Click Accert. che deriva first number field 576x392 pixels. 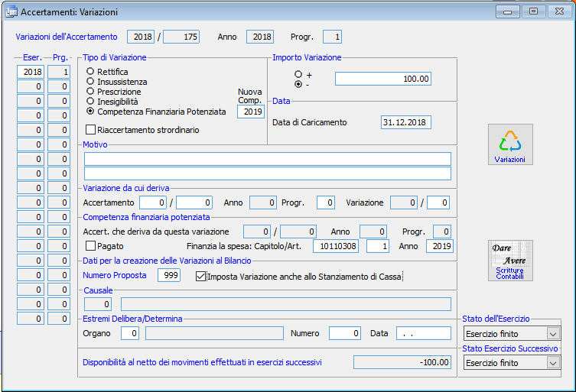pos(257,232)
